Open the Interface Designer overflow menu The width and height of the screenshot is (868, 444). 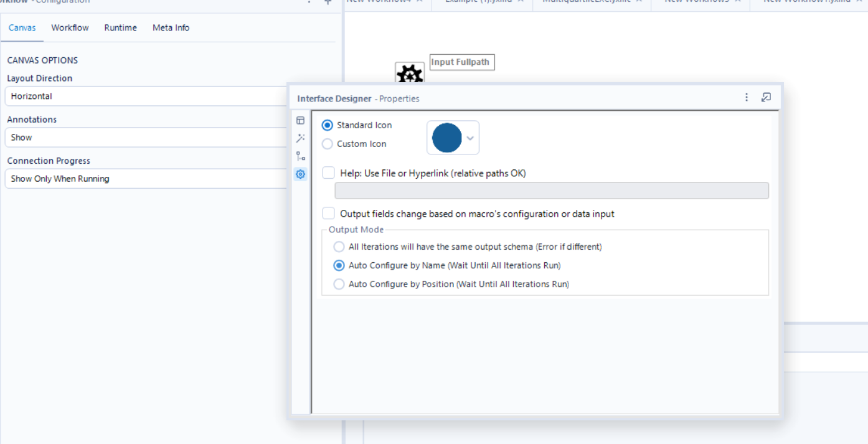(746, 97)
